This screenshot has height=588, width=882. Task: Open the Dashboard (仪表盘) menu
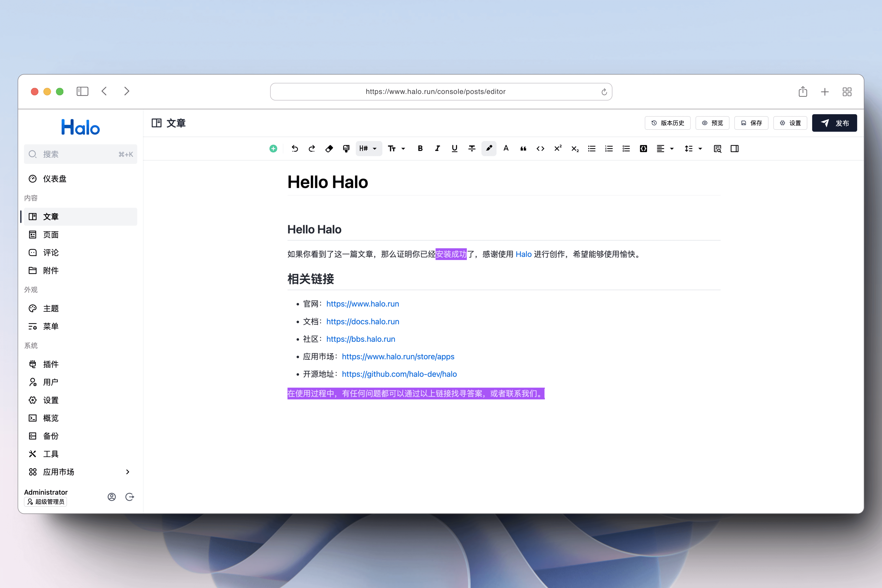pyautogui.click(x=81, y=179)
